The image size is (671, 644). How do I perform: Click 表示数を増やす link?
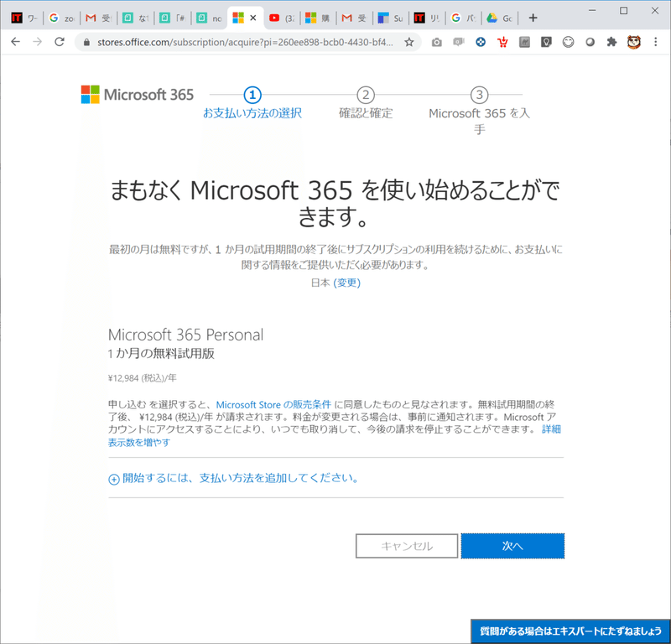139,442
